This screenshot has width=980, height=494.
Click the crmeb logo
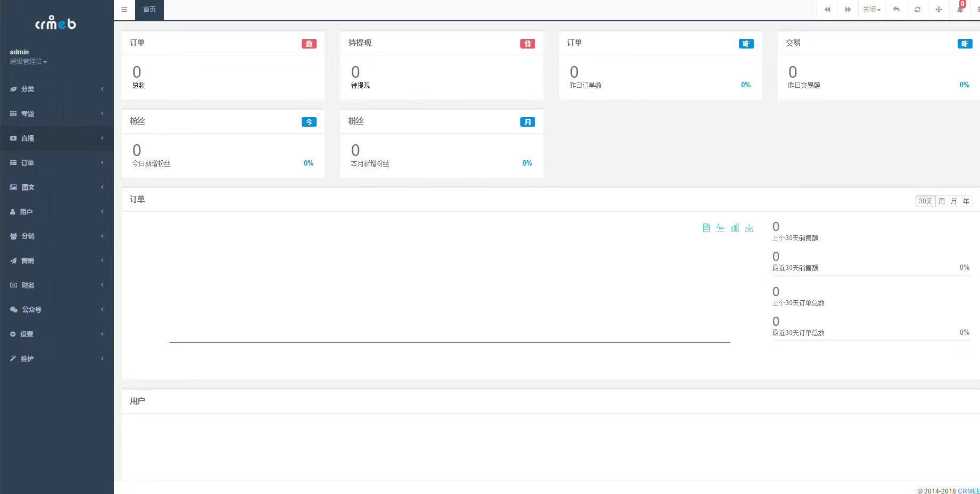click(56, 23)
